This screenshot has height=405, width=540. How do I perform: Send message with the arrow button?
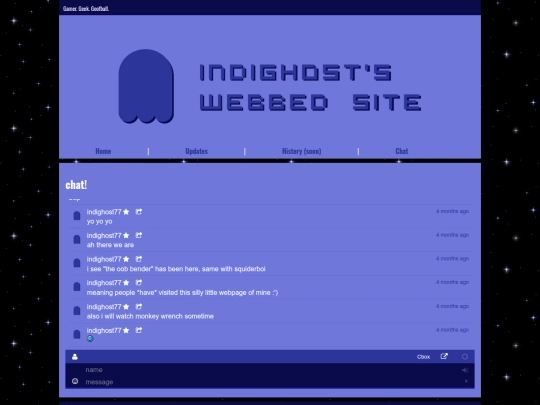coord(466,381)
